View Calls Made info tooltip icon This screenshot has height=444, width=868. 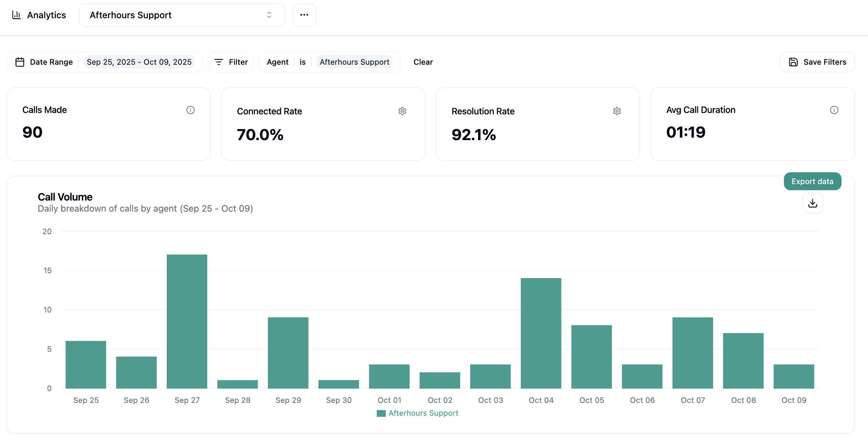tap(190, 110)
